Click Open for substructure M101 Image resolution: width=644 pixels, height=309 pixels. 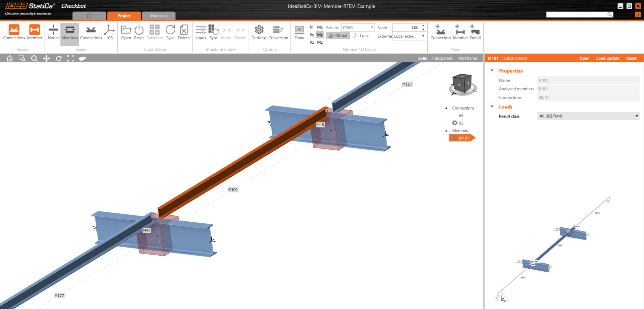[x=584, y=58]
